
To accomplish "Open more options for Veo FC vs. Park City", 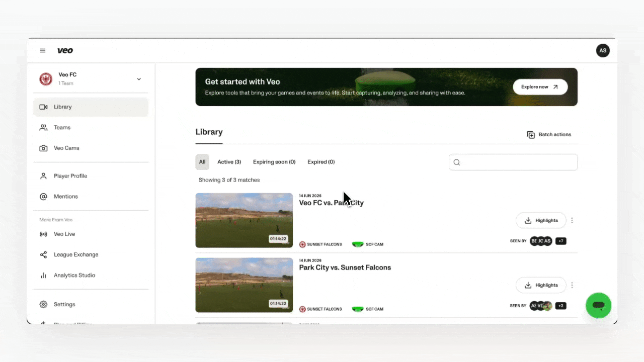I will tap(572, 220).
